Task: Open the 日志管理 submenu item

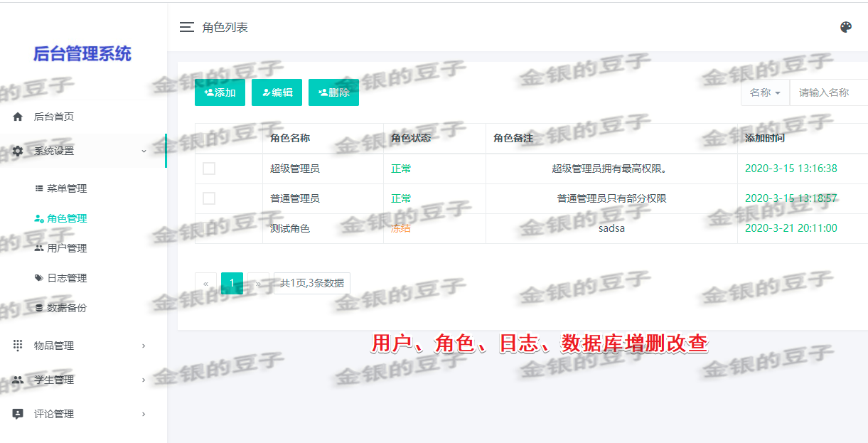Action: (67, 278)
